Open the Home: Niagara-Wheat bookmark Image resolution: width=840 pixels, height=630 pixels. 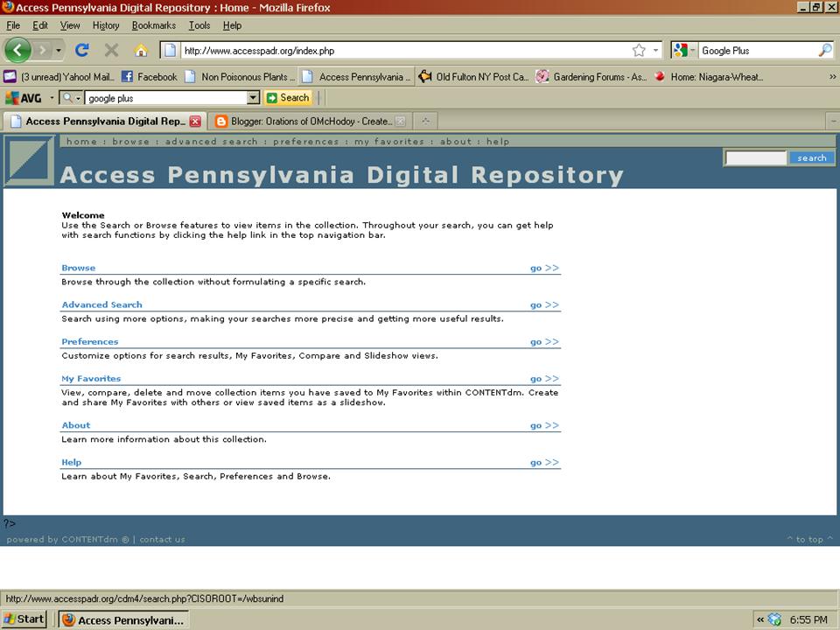pyautogui.click(x=708, y=77)
